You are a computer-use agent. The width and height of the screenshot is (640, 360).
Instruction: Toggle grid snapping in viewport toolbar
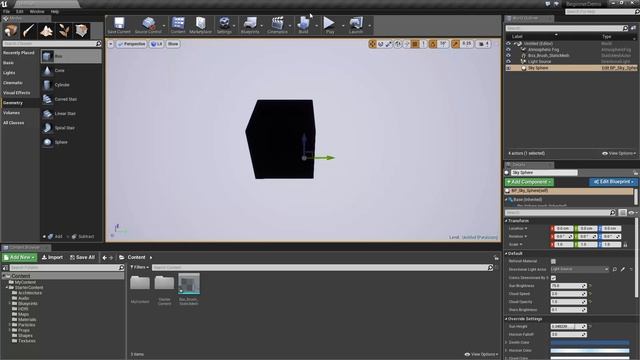[x=415, y=44]
